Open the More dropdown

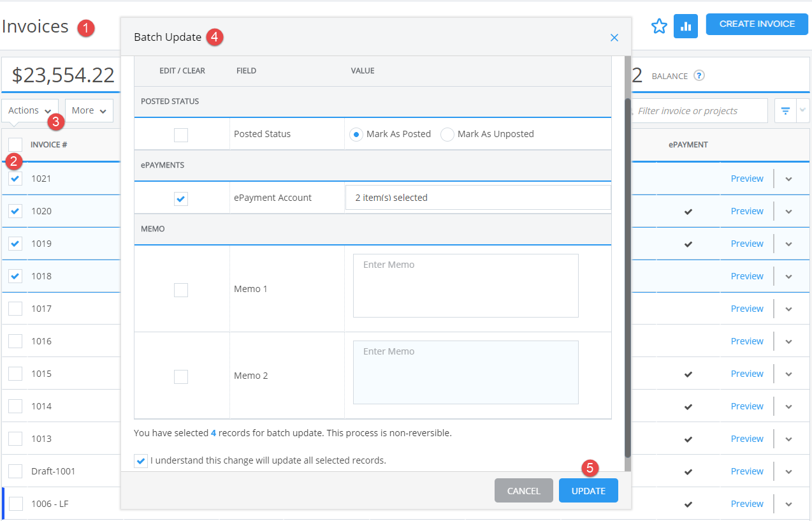click(x=89, y=110)
